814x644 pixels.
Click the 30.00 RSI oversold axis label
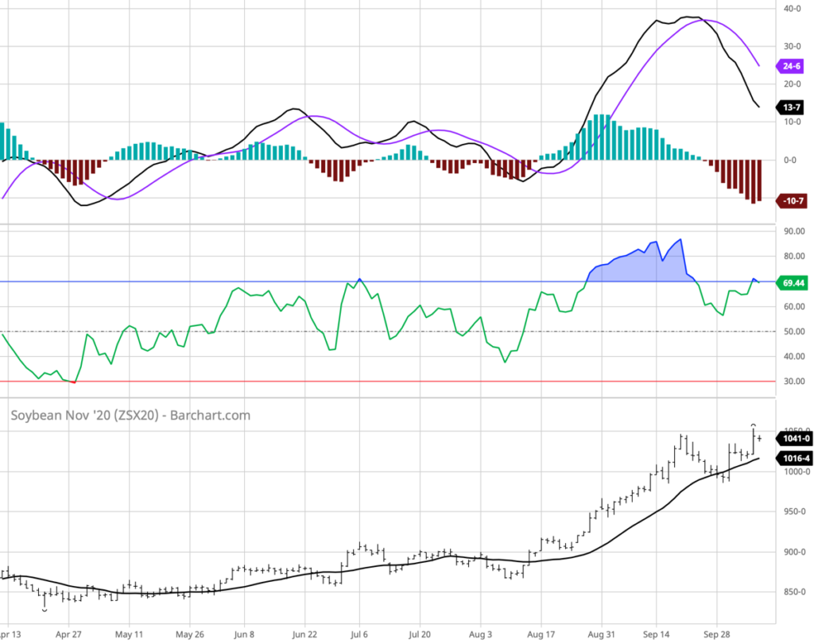[795, 382]
